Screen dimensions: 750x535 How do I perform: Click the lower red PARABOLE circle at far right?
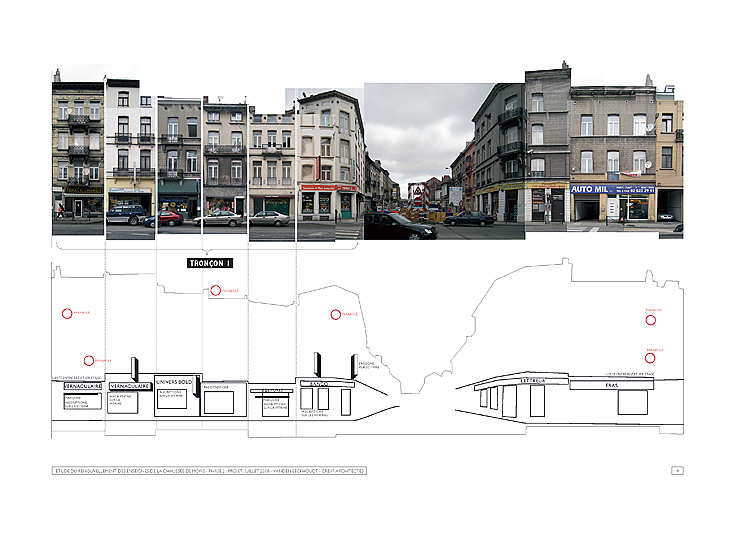650,358
